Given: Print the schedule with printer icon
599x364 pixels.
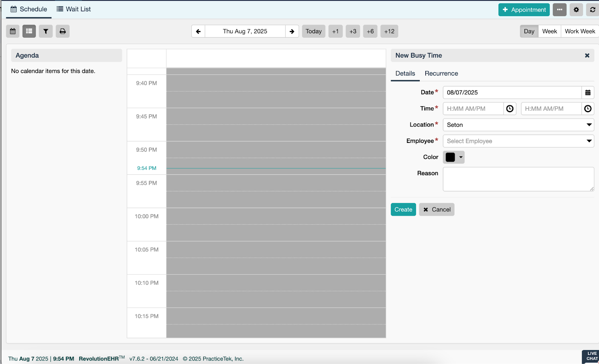Looking at the screenshot, I should point(63,31).
